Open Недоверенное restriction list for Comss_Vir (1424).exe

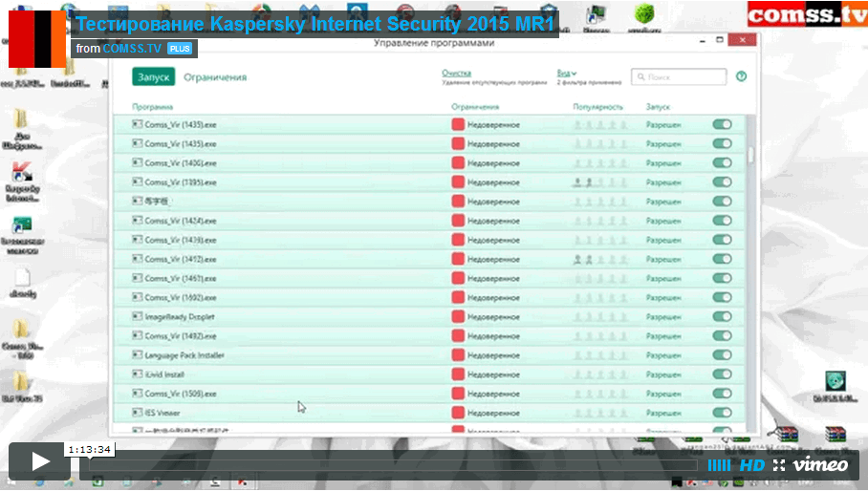(493, 221)
